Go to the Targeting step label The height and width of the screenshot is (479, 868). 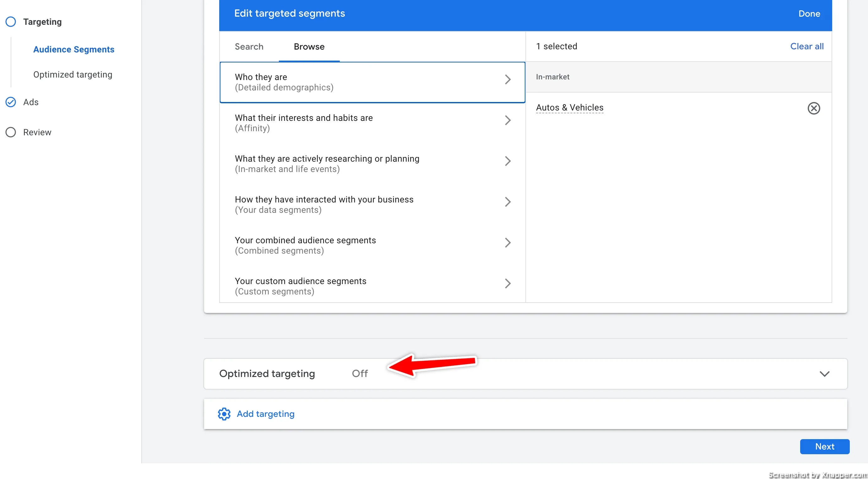pyautogui.click(x=42, y=22)
